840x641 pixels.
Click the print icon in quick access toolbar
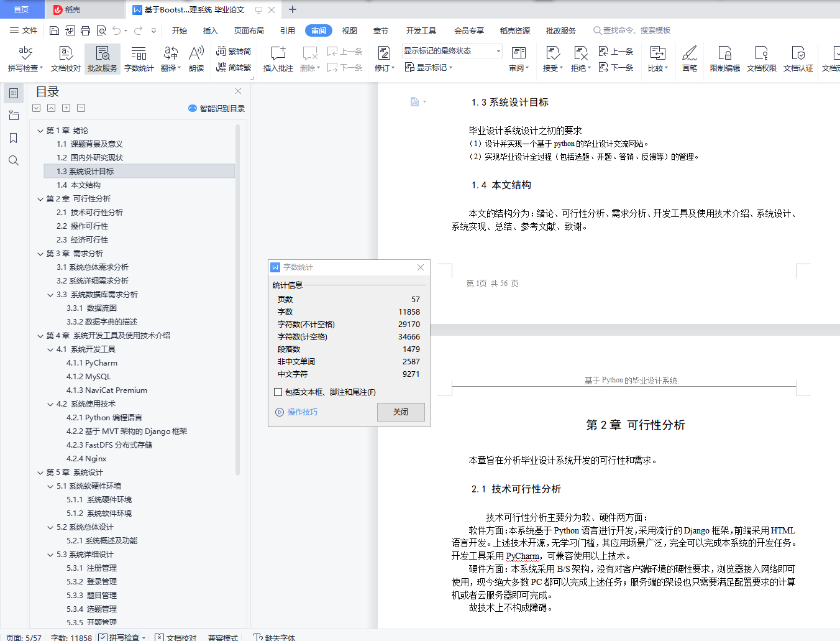(x=85, y=30)
